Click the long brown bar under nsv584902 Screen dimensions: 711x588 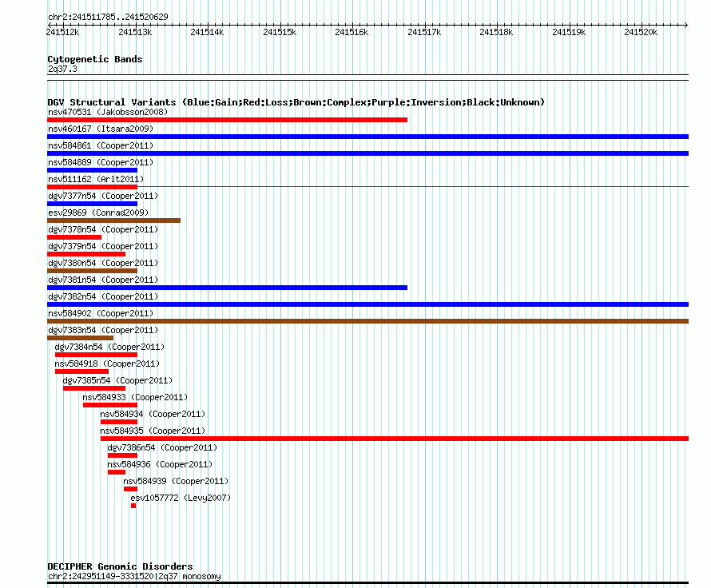pyautogui.click(x=367, y=321)
